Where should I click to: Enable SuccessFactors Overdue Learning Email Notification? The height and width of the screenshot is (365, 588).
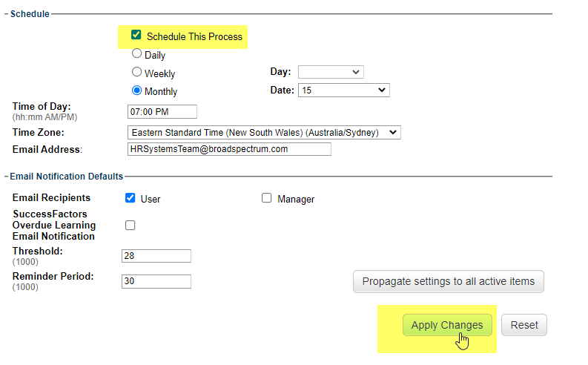click(x=131, y=225)
